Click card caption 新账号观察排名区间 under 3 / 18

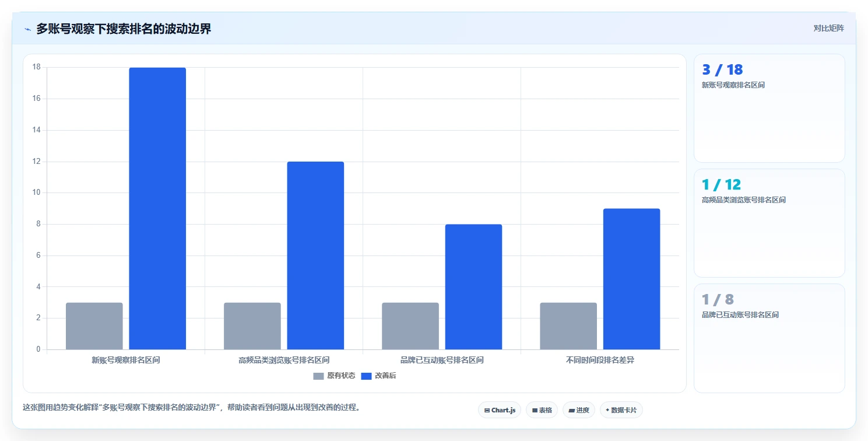point(733,85)
